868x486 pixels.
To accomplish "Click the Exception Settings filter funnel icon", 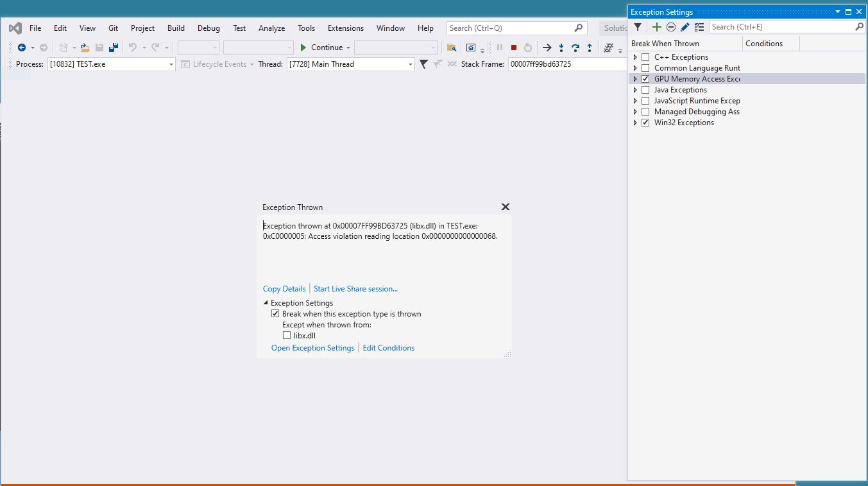I will pyautogui.click(x=638, y=27).
